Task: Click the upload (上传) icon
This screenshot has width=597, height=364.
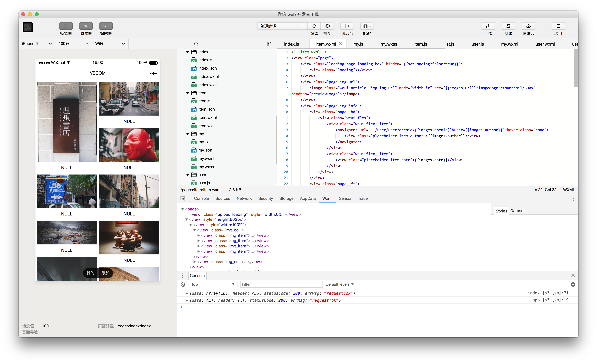Action: [488, 26]
